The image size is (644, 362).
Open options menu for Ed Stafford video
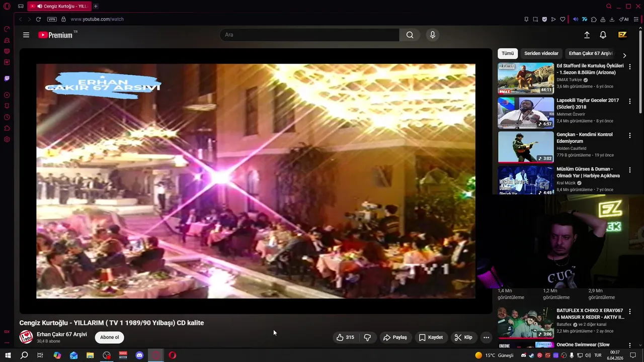click(x=629, y=67)
